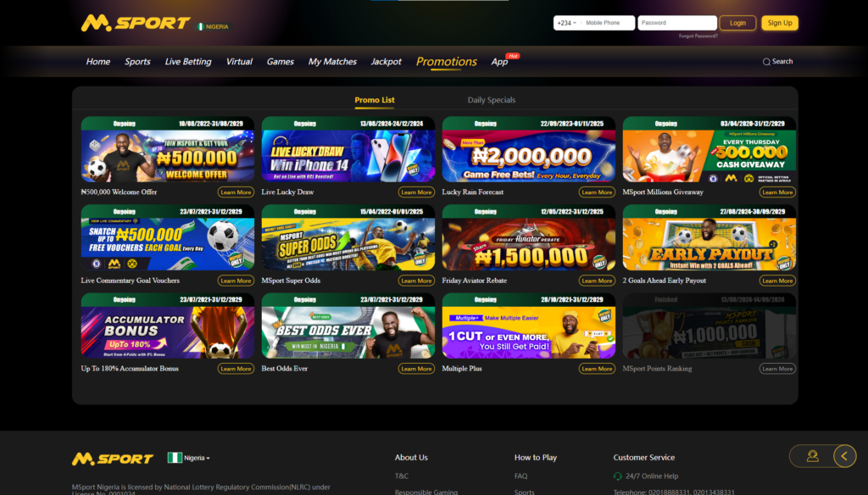
Task: Learn More about 180% Accumulator Bonus
Action: pos(236,369)
